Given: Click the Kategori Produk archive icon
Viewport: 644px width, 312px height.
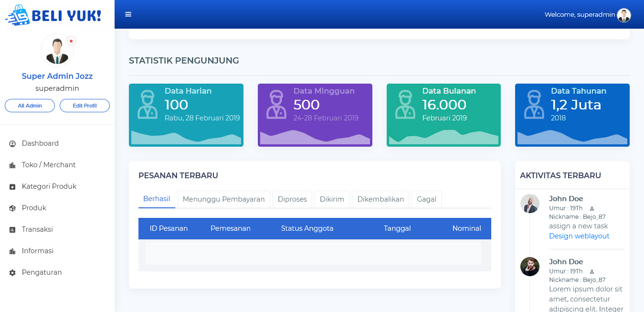Looking at the screenshot, I should [x=12, y=187].
